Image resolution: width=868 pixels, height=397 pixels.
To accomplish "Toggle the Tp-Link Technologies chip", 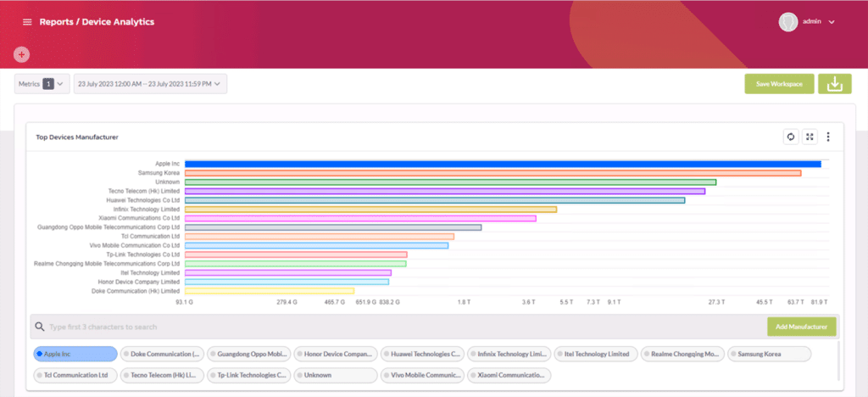I will click(249, 375).
